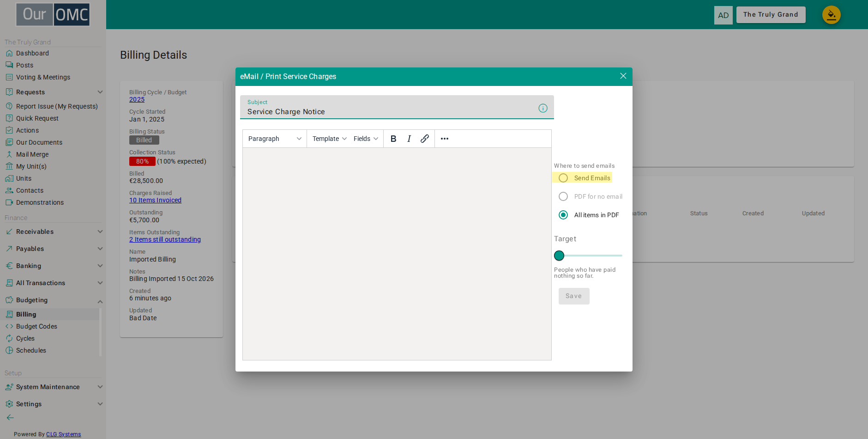Open the 2025 billing cycle link

(x=137, y=99)
